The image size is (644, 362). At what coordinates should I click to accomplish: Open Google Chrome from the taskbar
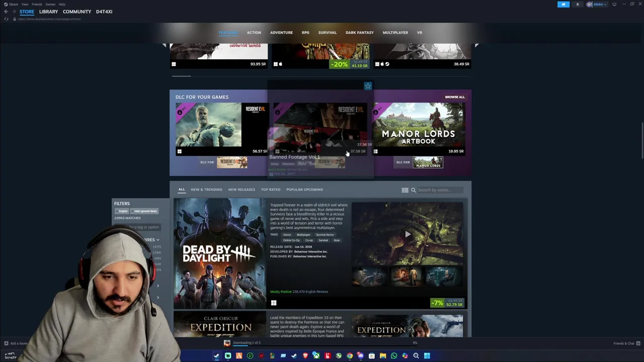tap(350, 356)
